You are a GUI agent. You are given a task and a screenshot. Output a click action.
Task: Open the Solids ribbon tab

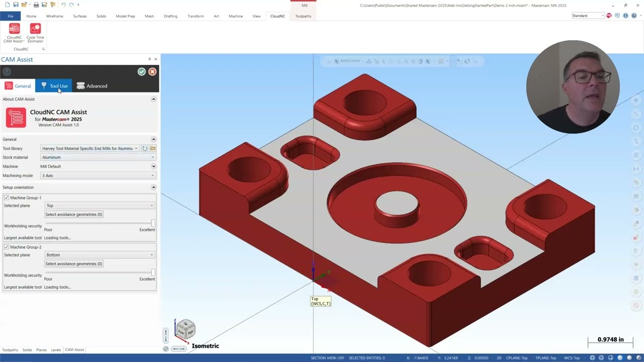(x=101, y=16)
